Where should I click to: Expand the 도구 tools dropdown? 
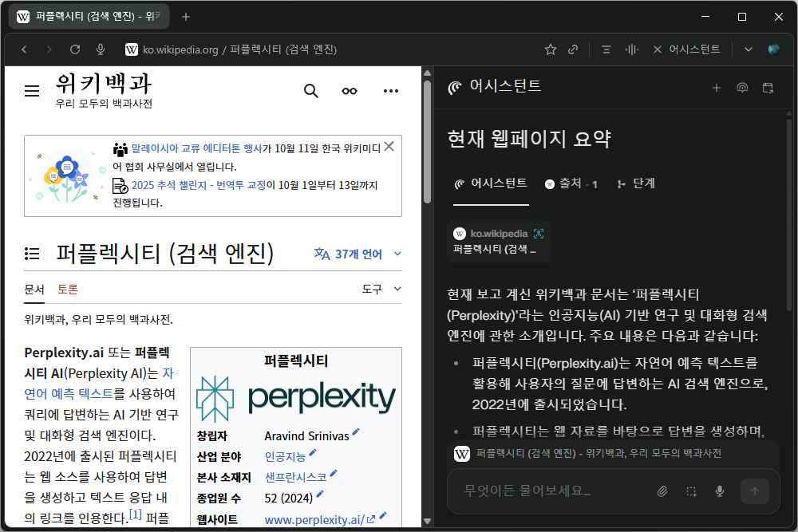click(x=381, y=289)
